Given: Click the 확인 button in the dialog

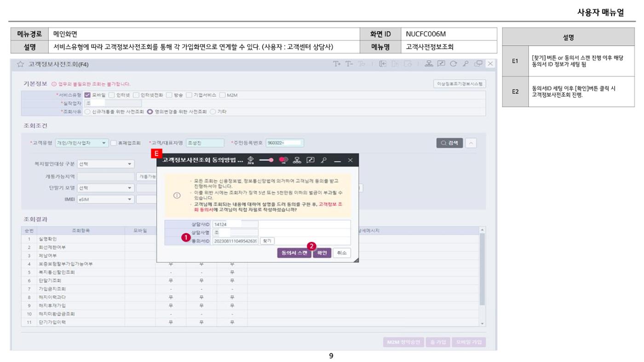Looking at the screenshot, I should [x=322, y=253].
